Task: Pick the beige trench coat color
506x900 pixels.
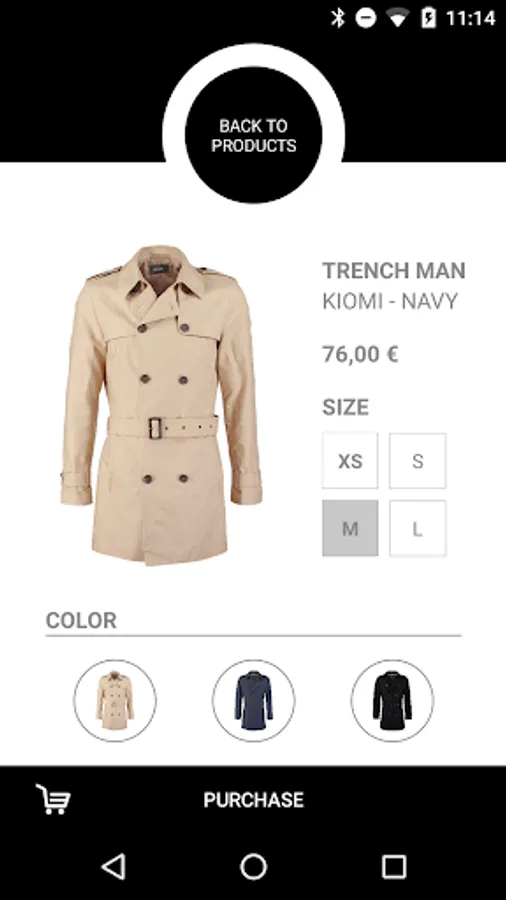Action: [x=115, y=700]
